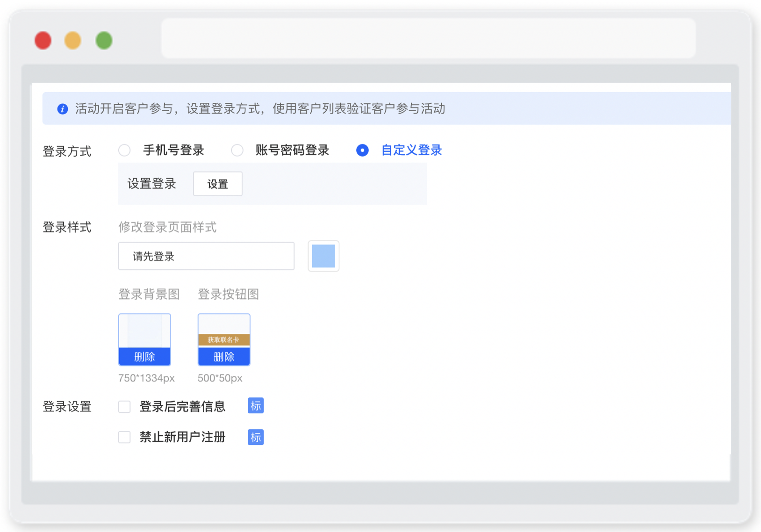This screenshot has width=761, height=532.
Task: Click the 登录按钮图 heading text
Action: pos(229,294)
